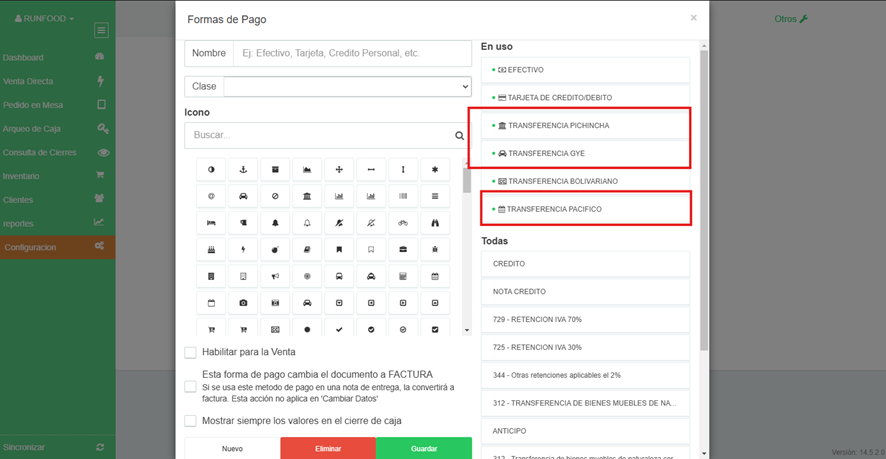
Task: Open Consulta de Cierres
Action: (58, 153)
